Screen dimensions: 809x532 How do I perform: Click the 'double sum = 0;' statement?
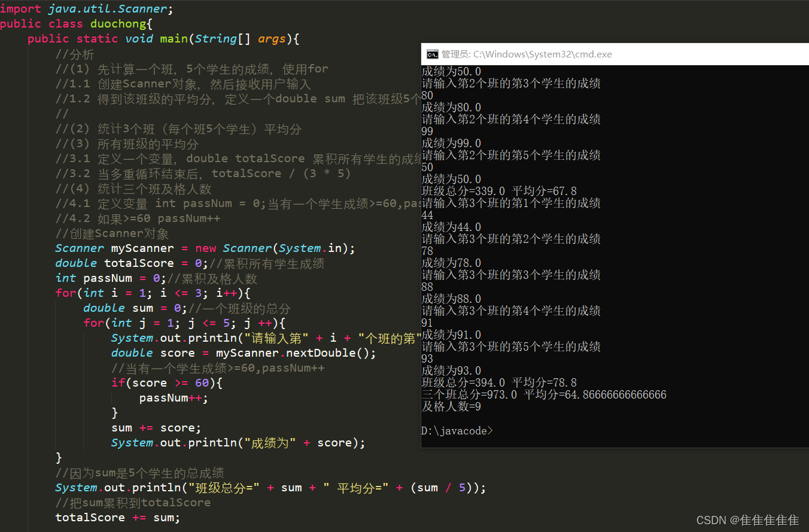pyautogui.click(x=135, y=308)
